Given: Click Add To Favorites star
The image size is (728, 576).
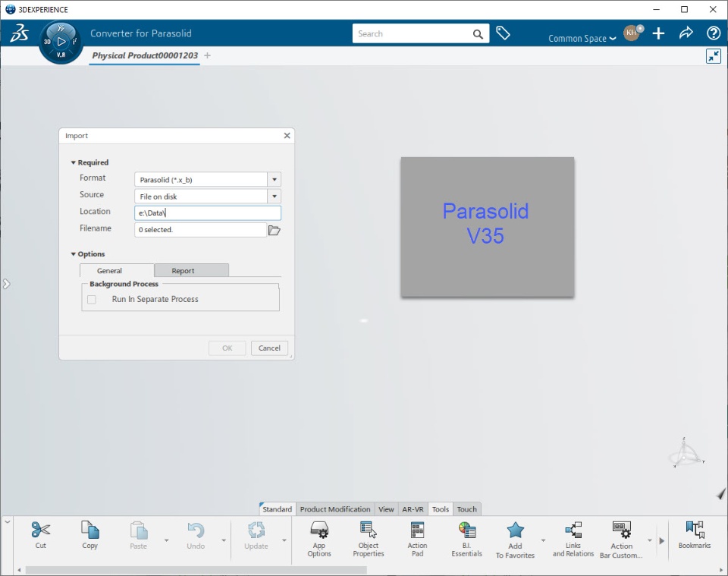Looking at the screenshot, I should point(516,530).
